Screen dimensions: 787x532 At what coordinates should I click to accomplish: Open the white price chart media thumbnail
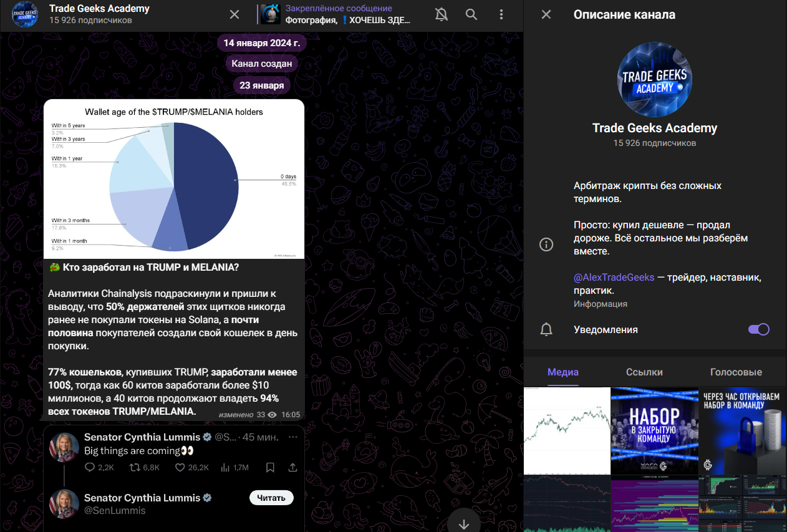(x=567, y=431)
